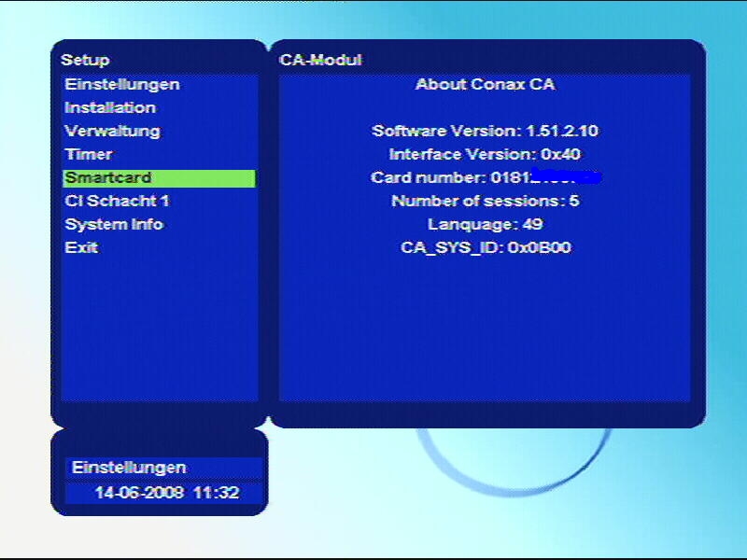Viewport: 747px width, 560px height.
Task: Click the CA-Modul panel title
Action: (x=320, y=60)
